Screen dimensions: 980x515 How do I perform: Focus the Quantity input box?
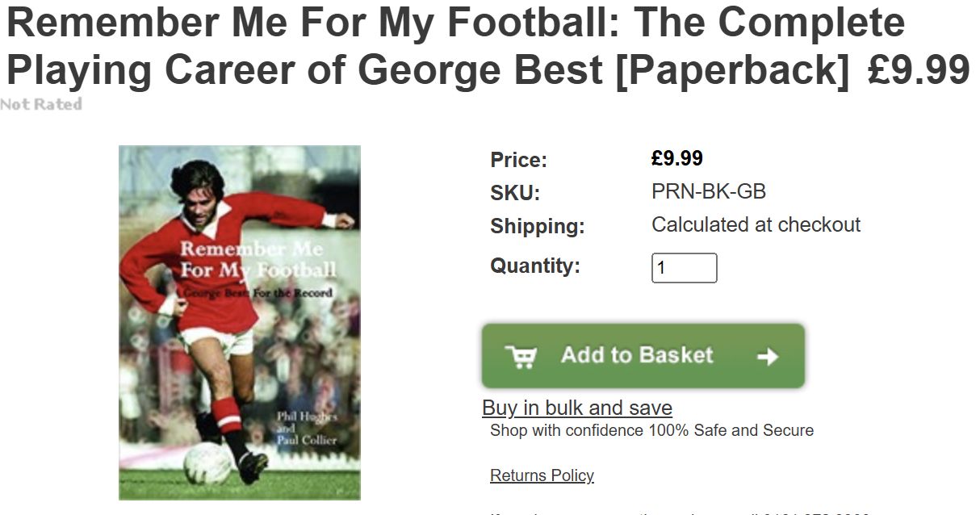(684, 268)
